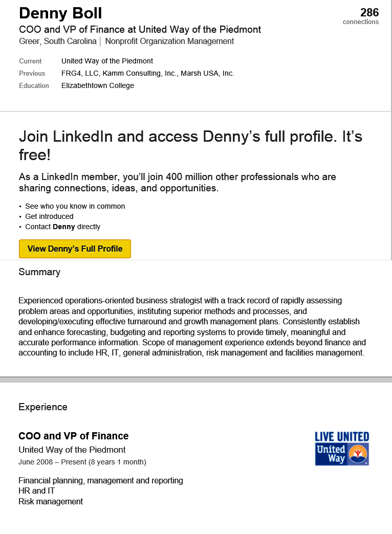Click the Get introduced bullet item
This screenshot has width=392, height=534.
pyautogui.click(x=49, y=216)
